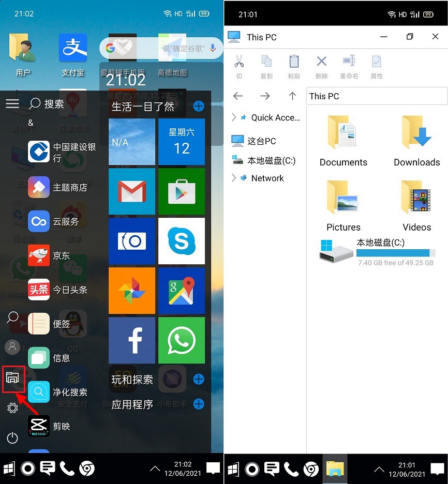
Task: Tap the Google voice search microphone
Action: [x=213, y=48]
